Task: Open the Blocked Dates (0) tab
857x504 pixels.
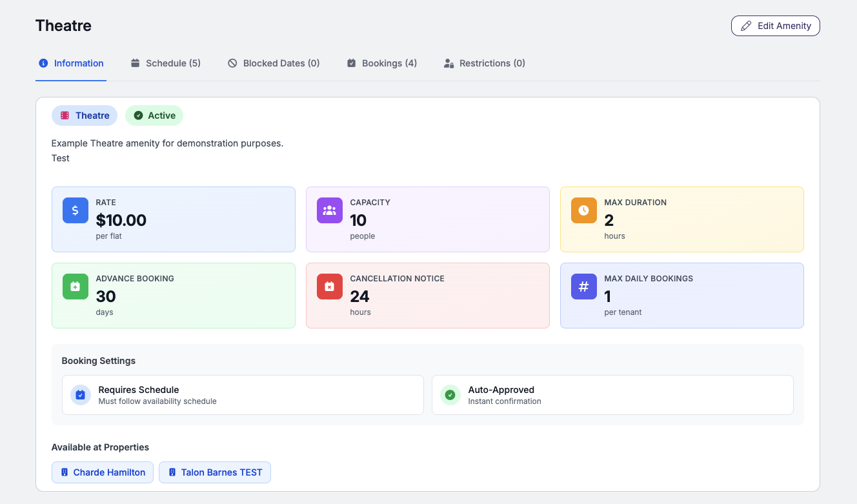Action: click(274, 63)
